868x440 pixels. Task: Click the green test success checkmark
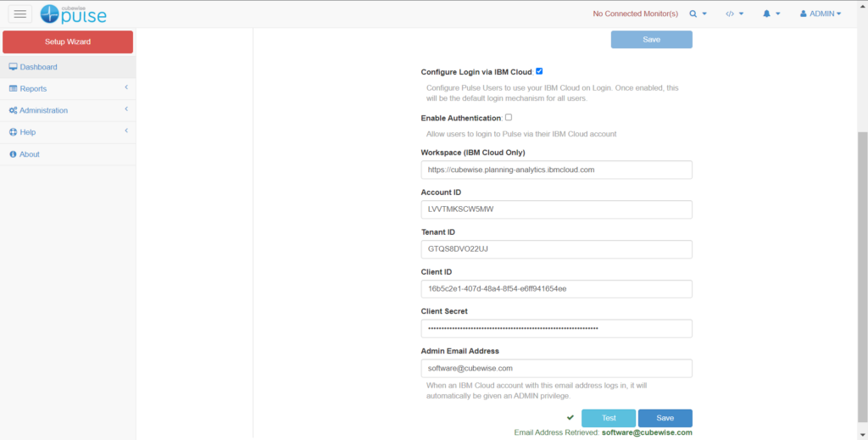tap(570, 418)
